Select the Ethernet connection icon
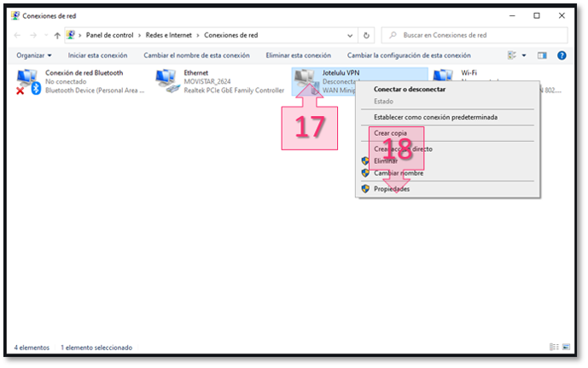This screenshot has width=588, height=368. [x=166, y=81]
